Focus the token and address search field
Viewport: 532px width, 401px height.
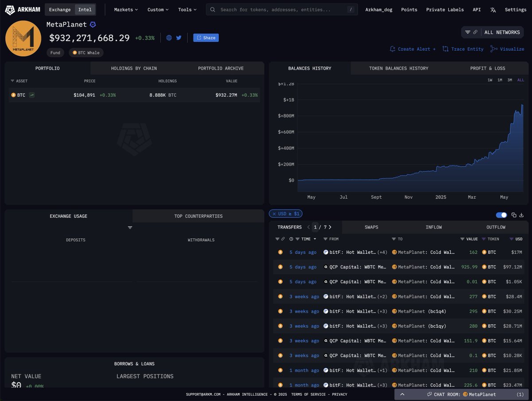click(x=282, y=9)
